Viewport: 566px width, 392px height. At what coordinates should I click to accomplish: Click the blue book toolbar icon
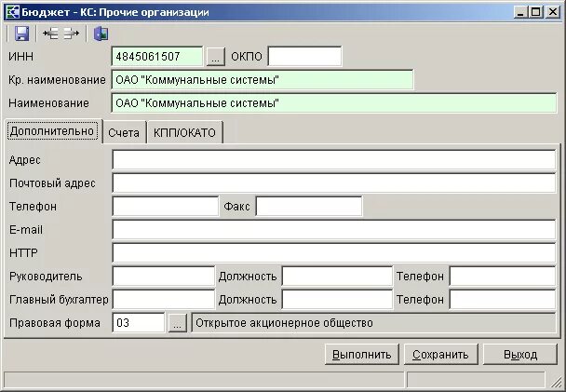[101, 34]
